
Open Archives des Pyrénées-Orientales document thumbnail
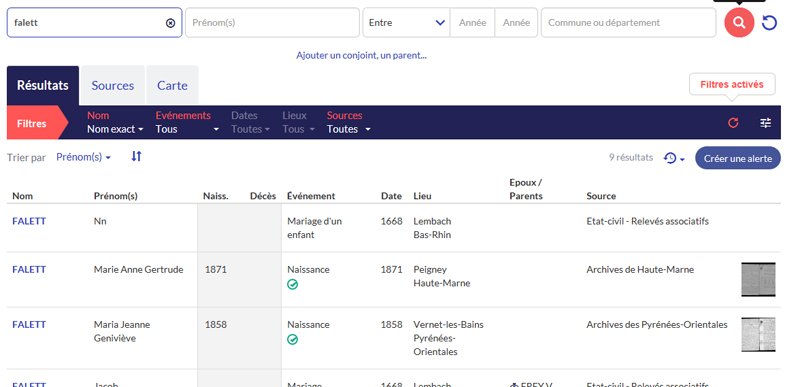pyautogui.click(x=758, y=334)
